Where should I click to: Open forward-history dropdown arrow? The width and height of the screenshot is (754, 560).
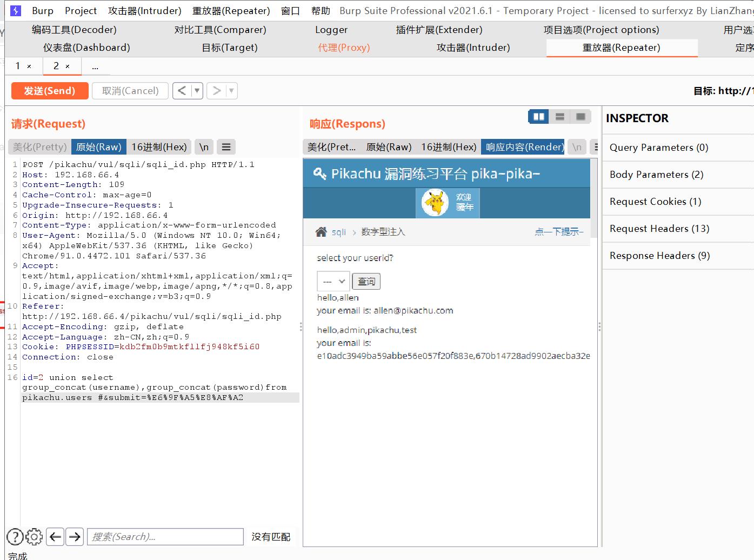(231, 91)
